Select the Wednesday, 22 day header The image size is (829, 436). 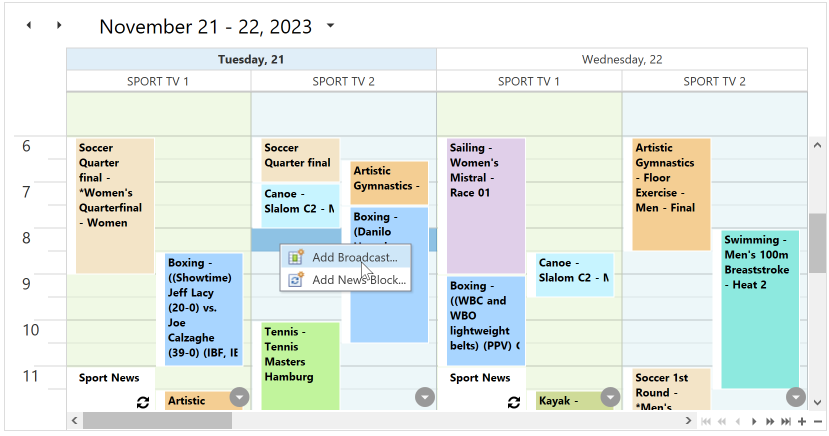tap(622, 59)
